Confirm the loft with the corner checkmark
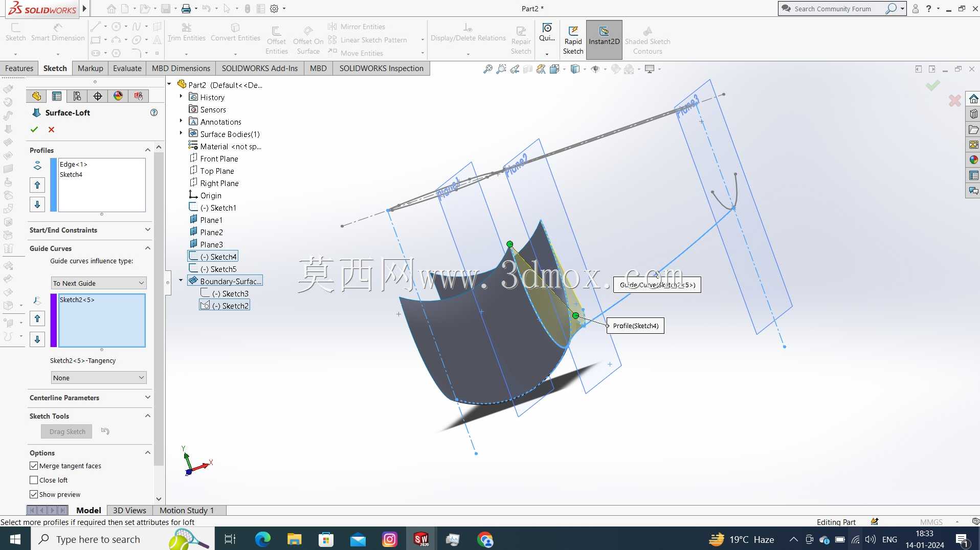This screenshot has width=980, height=550. [x=932, y=85]
